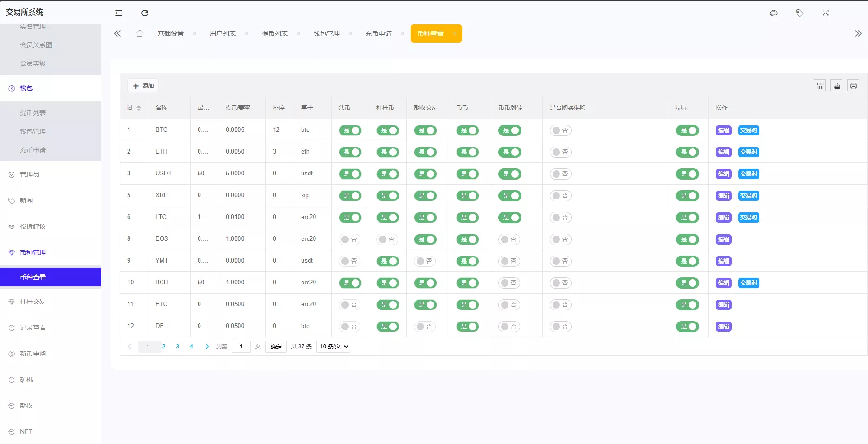Open the tag icon in header

tap(799, 13)
